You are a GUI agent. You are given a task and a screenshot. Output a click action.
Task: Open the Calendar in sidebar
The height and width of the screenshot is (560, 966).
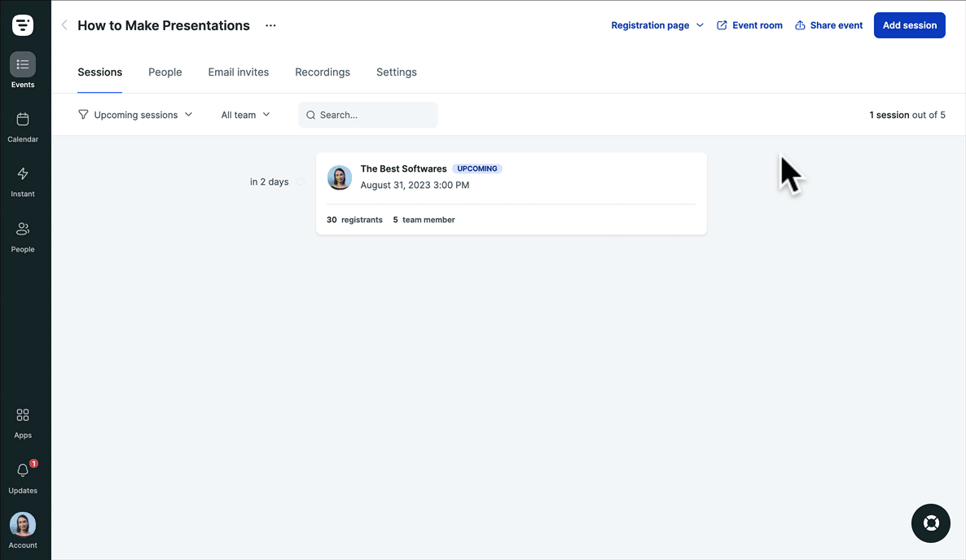(23, 128)
